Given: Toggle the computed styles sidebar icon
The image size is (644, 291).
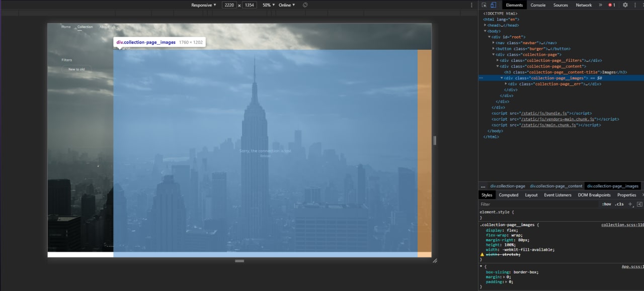Looking at the screenshot, I should 639,204.
